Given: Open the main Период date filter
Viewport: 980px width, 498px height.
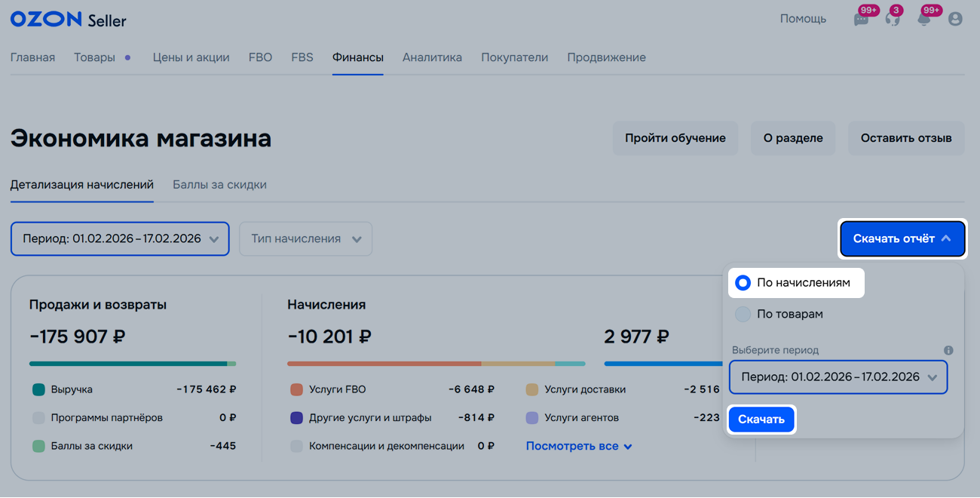Looking at the screenshot, I should (x=120, y=239).
